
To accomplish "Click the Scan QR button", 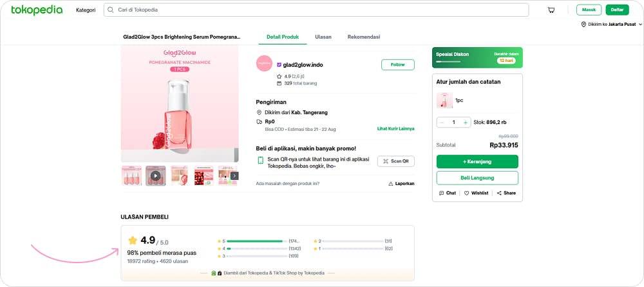I will coord(396,161).
